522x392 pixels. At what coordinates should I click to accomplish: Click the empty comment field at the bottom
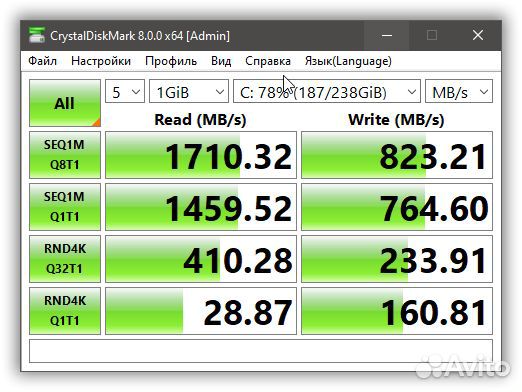(261, 351)
